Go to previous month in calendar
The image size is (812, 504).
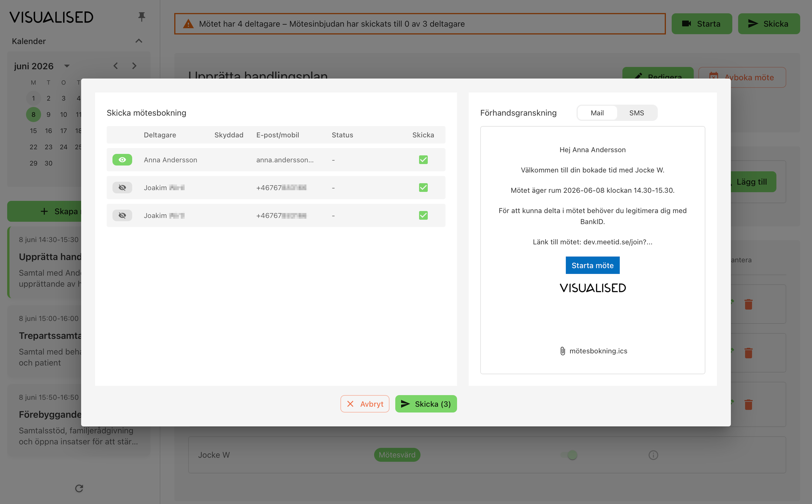115,66
